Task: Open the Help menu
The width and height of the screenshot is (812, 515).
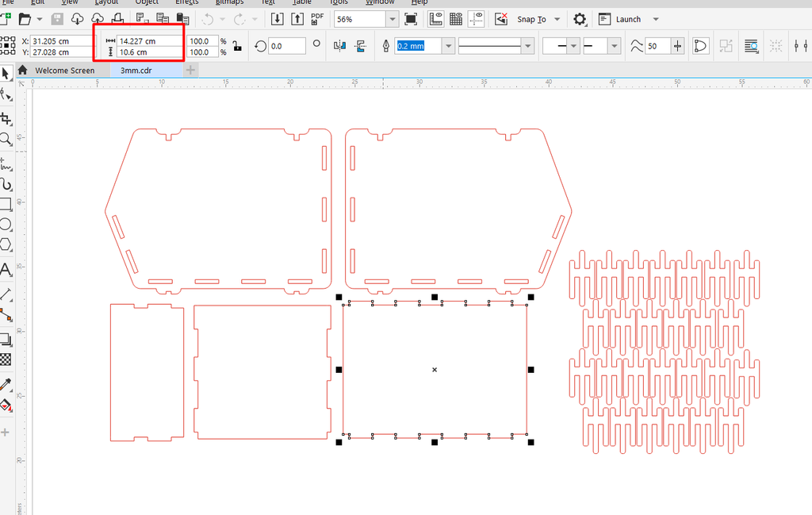Action: point(419,2)
